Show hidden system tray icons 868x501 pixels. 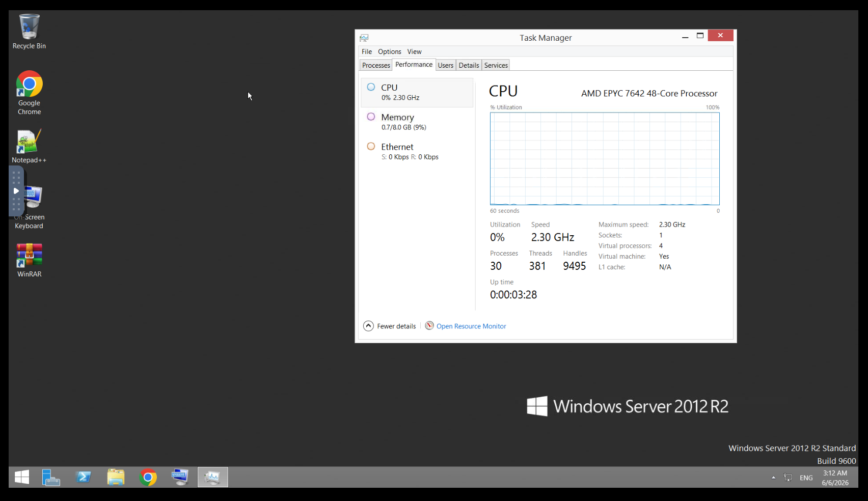click(x=773, y=478)
